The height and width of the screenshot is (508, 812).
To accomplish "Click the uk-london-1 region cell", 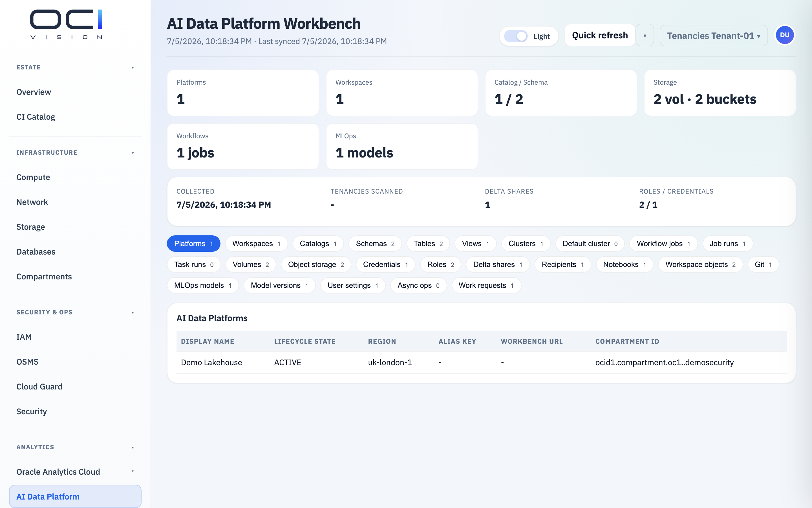I will pos(390,363).
